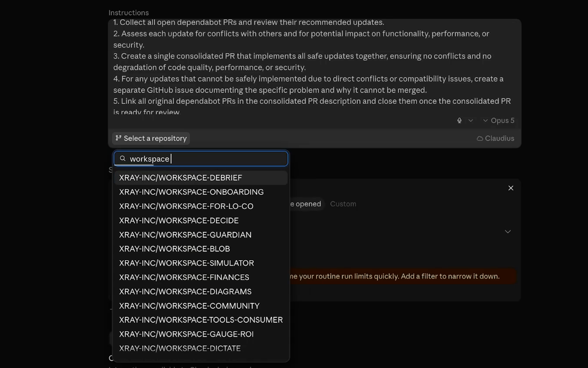
Task: Switch to the Custom trigger tab
Action: [x=343, y=204]
